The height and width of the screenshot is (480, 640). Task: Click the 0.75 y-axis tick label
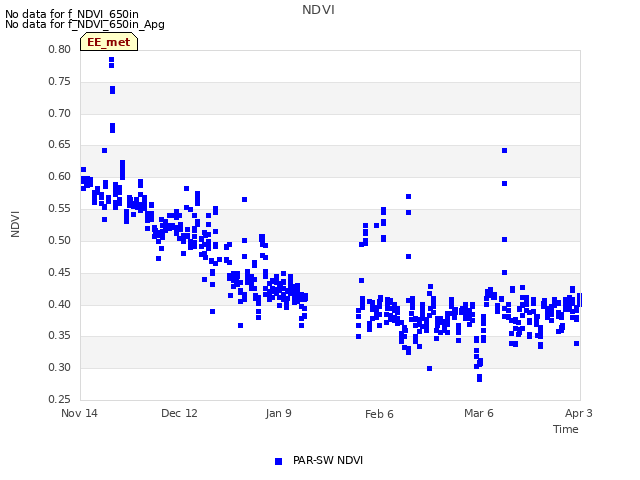[60, 82]
